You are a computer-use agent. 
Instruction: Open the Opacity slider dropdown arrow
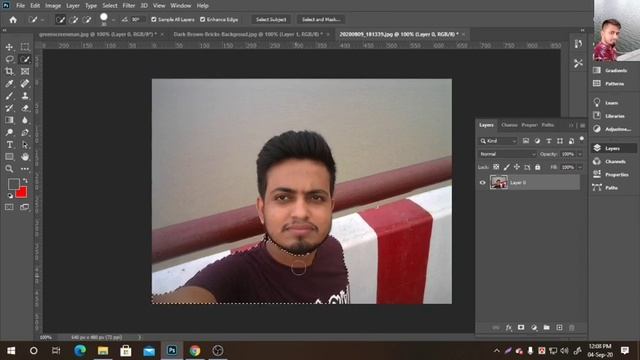(x=580, y=154)
